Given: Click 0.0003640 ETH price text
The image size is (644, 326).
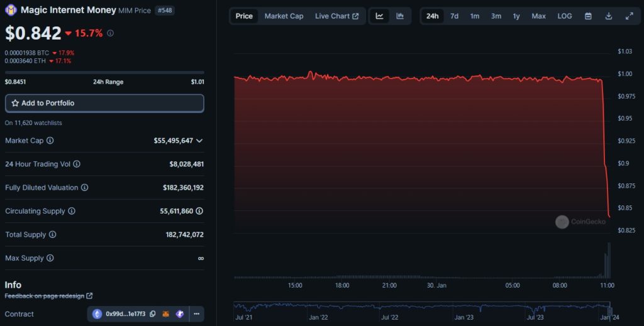Looking at the screenshot, I should click(x=25, y=61).
